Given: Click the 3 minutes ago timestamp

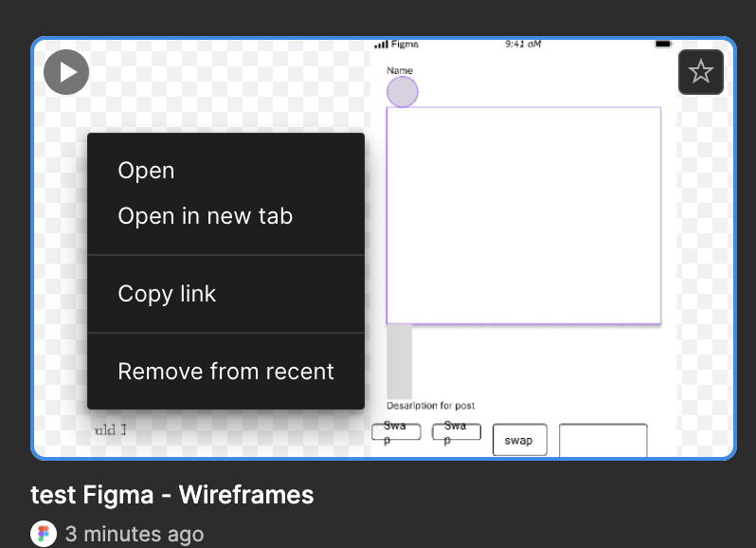Looking at the screenshot, I should (x=135, y=534).
